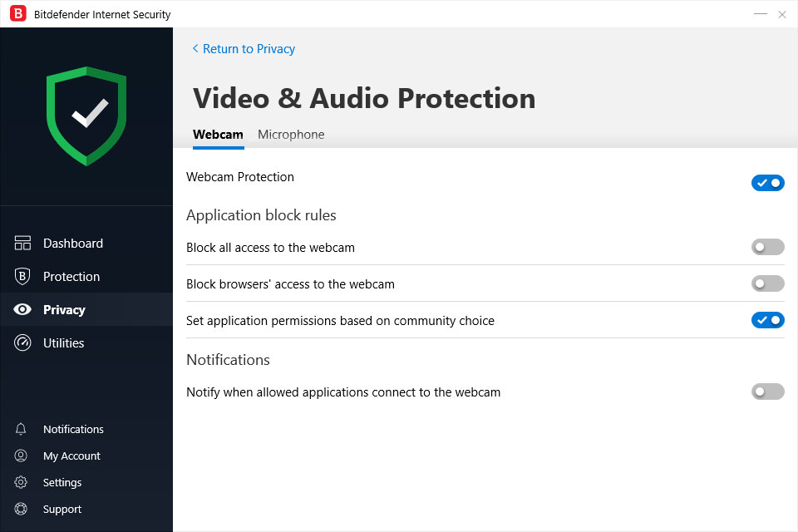Turn on Block browsers' access to webcam
The width and height of the screenshot is (798, 532).
coord(767,283)
